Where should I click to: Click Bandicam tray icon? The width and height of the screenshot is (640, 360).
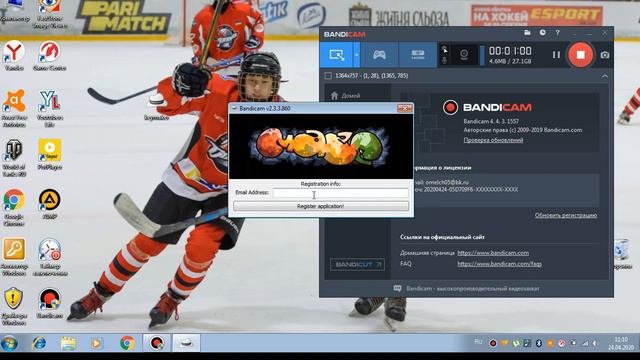[493, 343]
